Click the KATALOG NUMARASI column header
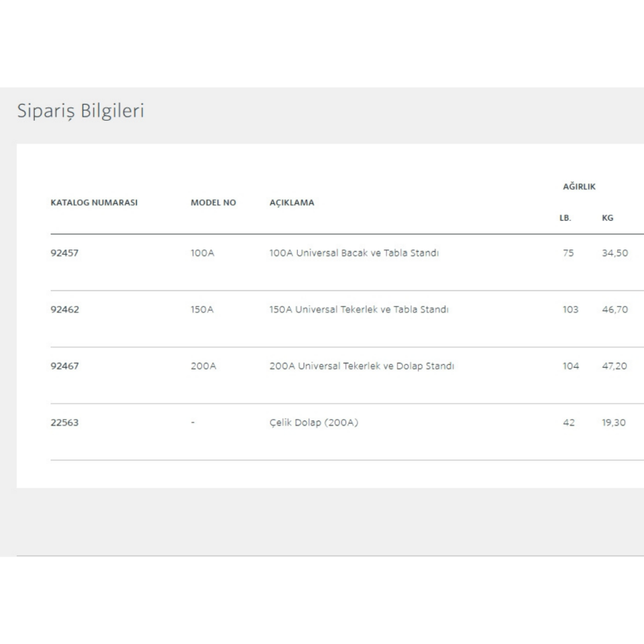Screen dimensions: 644x644 click(x=94, y=203)
